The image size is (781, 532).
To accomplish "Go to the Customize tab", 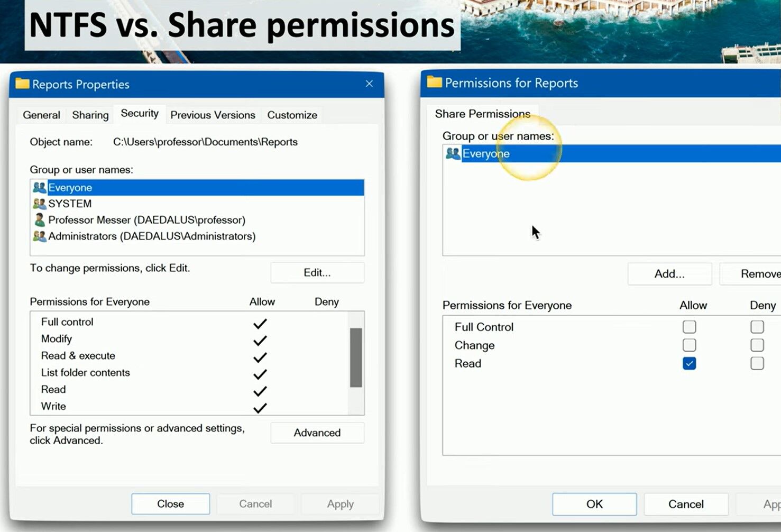I will coord(292,115).
